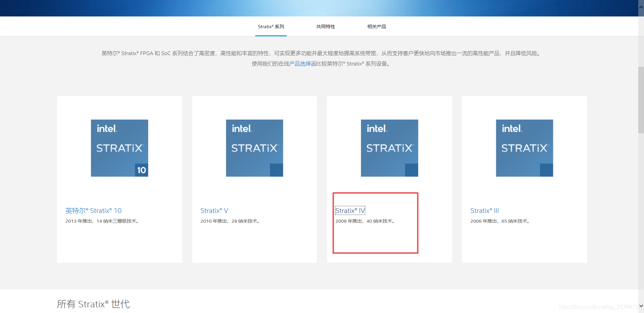Viewport: 644px width, 313px height.
Task: Click the scrollbar down arrow
Action: pos(641,306)
